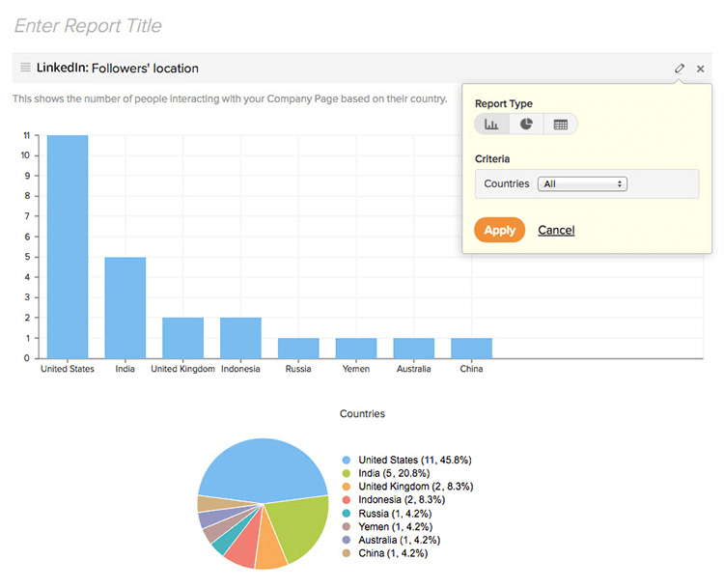Click China legend color dot

pyautogui.click(x=347, y=553)
